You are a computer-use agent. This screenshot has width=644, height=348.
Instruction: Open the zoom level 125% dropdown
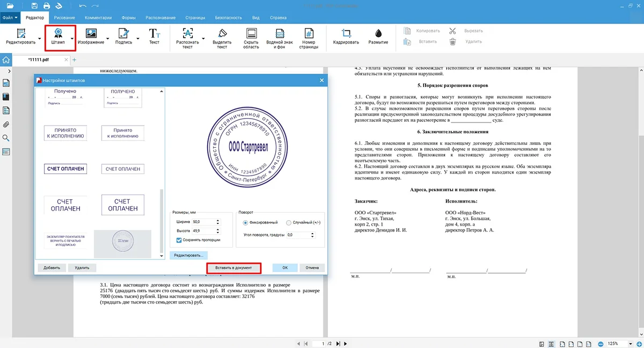tap(627, 344)
